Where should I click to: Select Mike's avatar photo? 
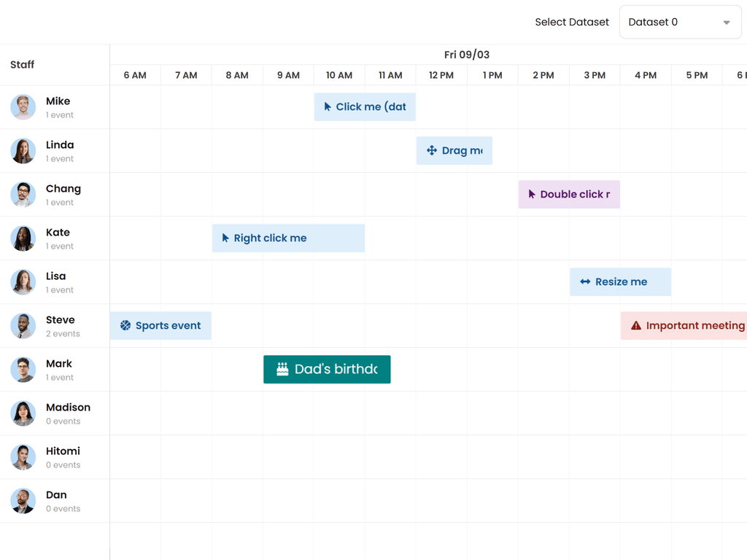(x=23, y=107)
